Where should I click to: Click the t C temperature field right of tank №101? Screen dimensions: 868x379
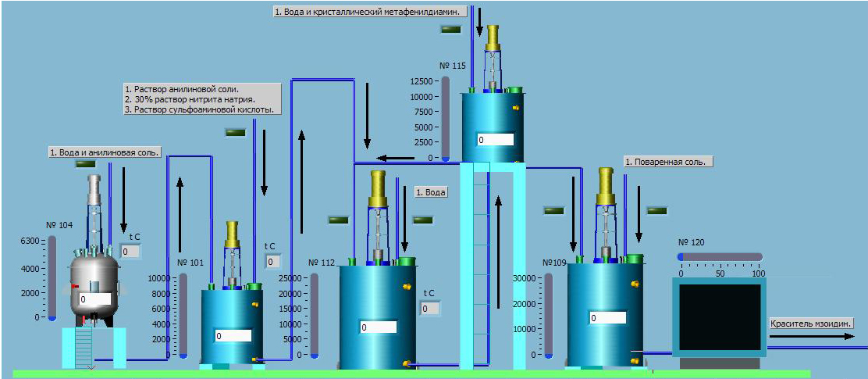275,261
